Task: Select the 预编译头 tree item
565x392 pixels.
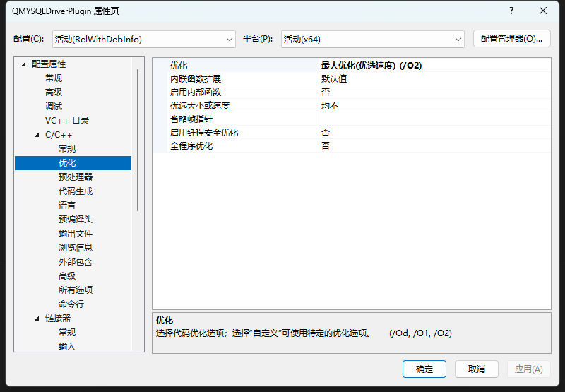Action: (76, 220)
